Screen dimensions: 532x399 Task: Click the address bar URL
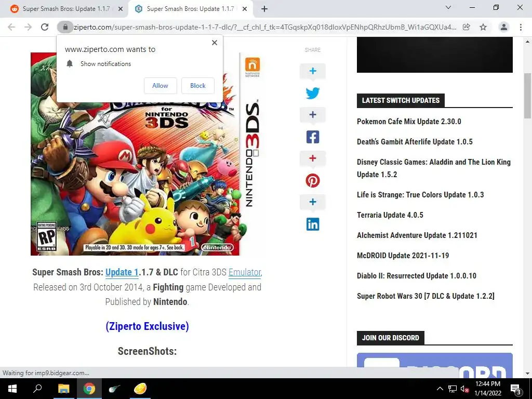(x=264, y=27)
